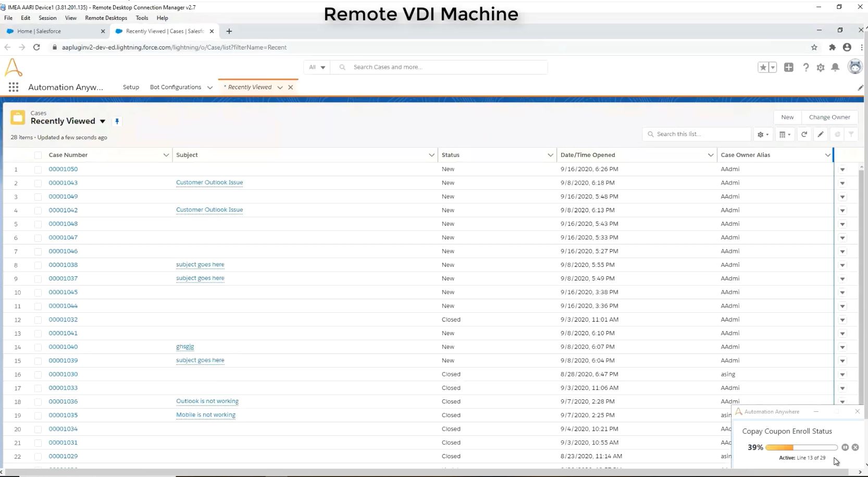Bookmark this page with the star
868x477 pixels.
pyautogui.click(x=814, y=47)
